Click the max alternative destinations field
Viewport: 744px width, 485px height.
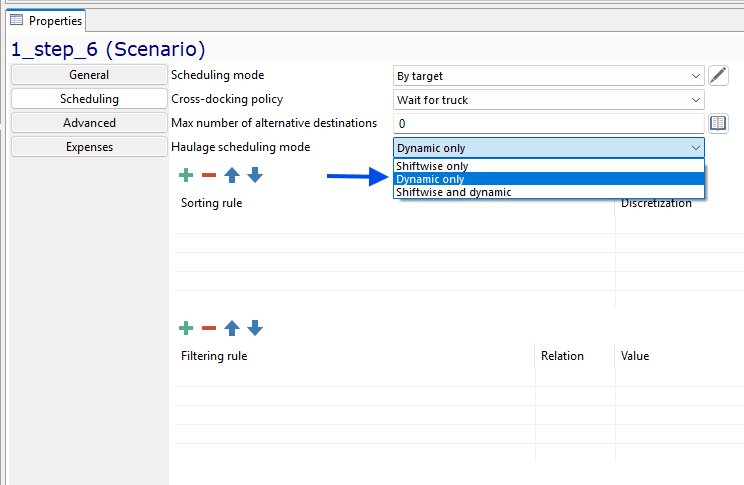click(549, 124)
